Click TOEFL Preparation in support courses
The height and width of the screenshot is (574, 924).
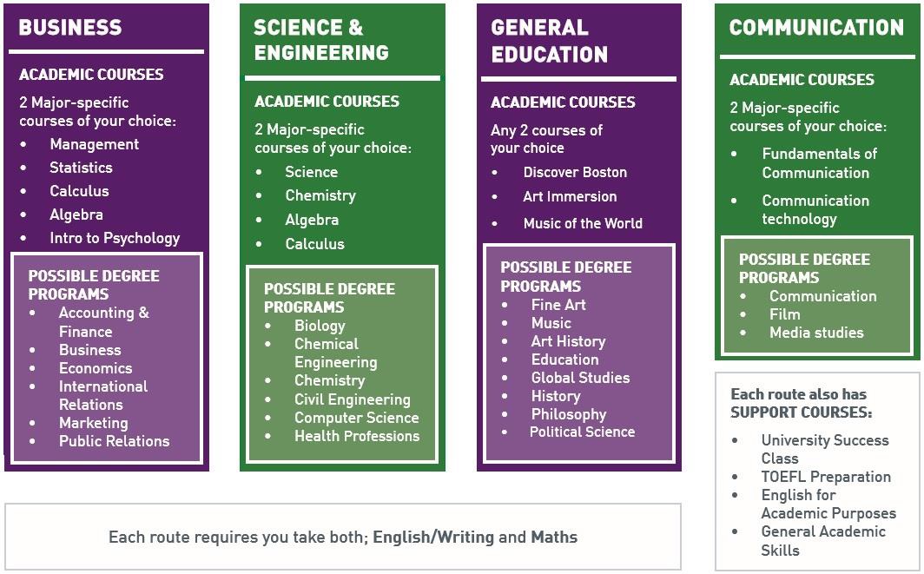[x=826, y=477]
